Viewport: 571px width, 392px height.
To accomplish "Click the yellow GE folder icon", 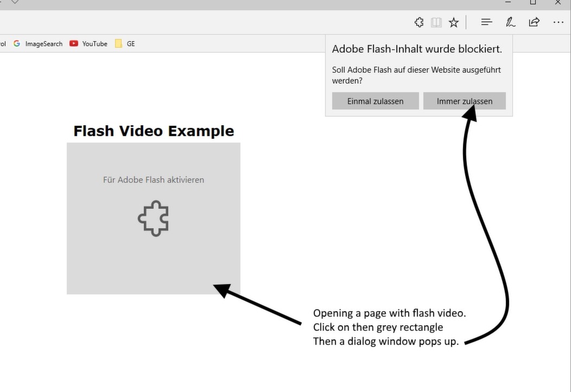I will (x=118, y=43).
